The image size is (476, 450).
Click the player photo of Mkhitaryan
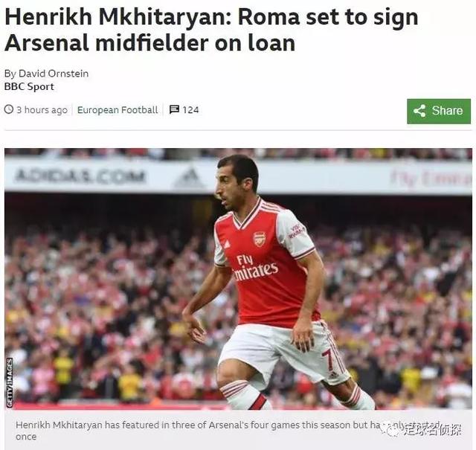tap(238, 279)
